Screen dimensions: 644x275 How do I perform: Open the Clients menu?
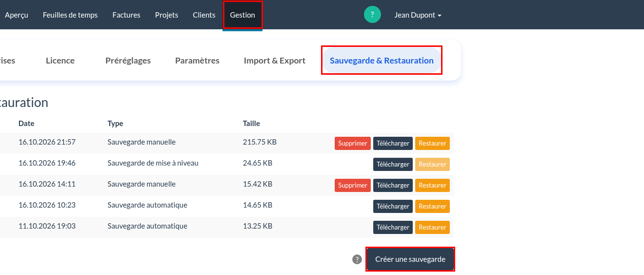(x=204, y=15)
